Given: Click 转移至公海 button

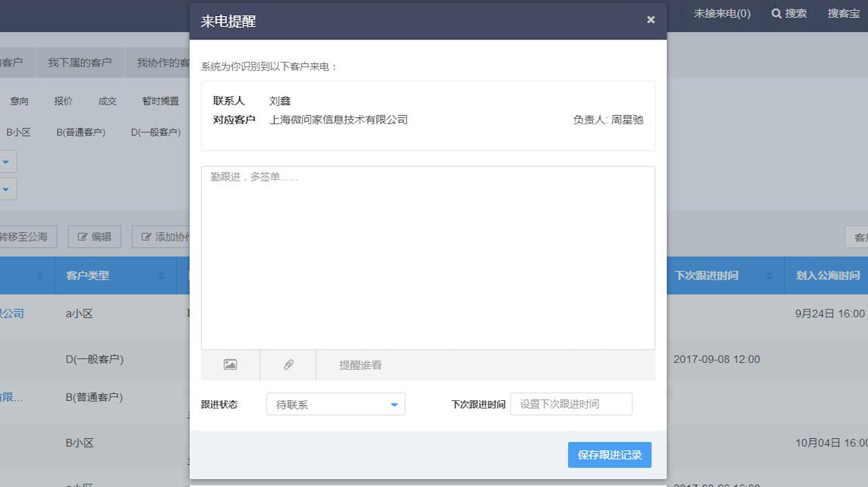Looking at the screenshot, I should [25, 237].
